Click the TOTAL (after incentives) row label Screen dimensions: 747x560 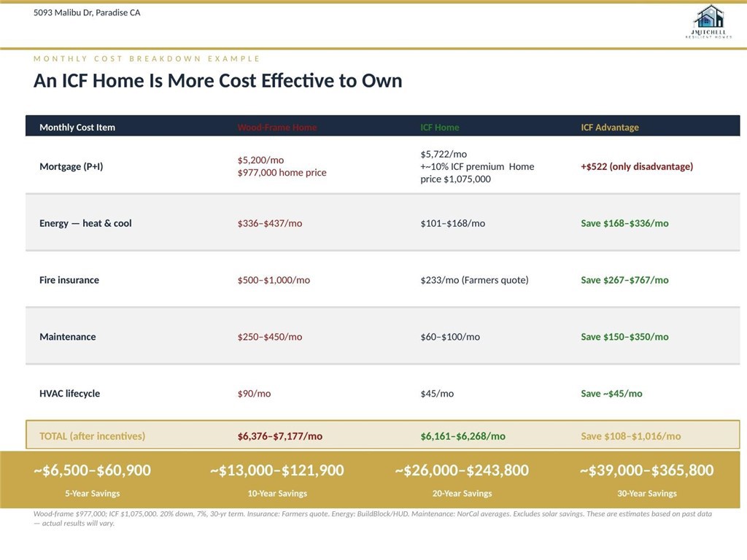[x=92, y=436]
